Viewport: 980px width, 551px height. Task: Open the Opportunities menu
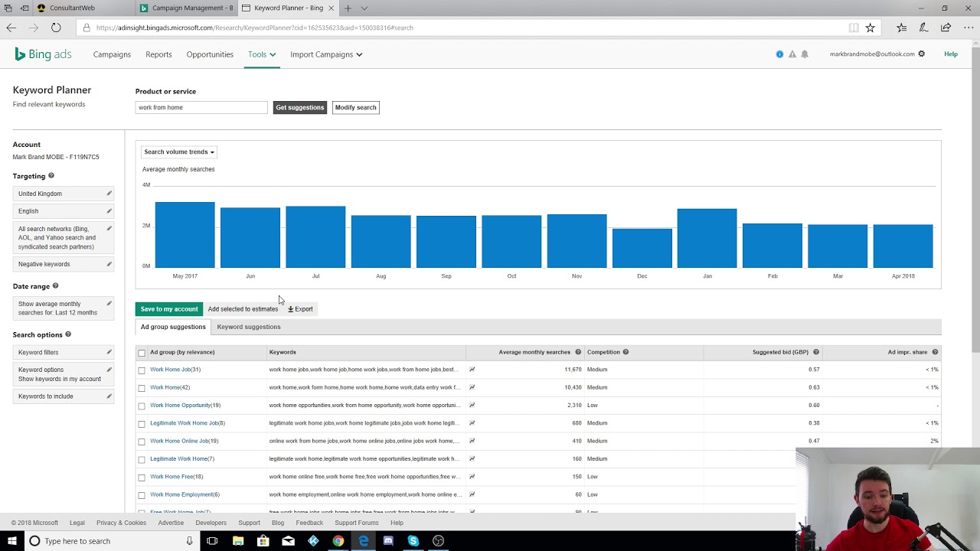pos(210,54)
